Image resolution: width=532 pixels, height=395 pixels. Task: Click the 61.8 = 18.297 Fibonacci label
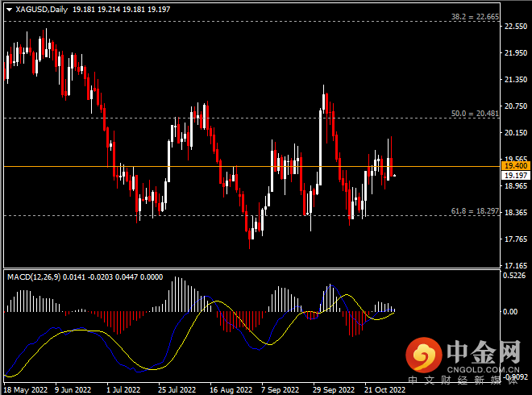pyautogui.click(x=475, y=211)
